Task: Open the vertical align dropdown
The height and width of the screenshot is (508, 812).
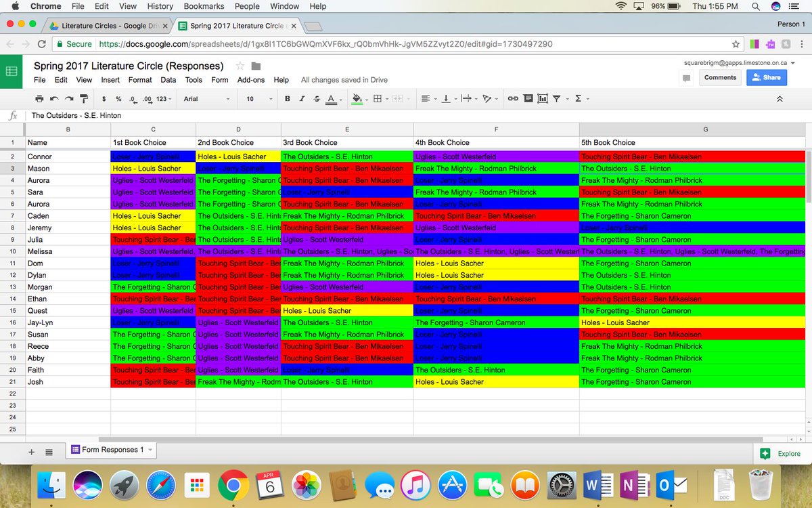Action: click(x=447, y=99)
